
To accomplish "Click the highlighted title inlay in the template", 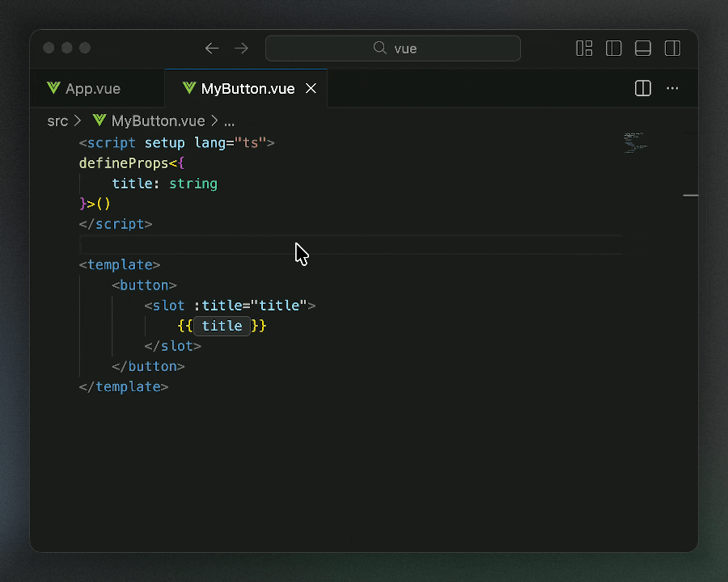I will tap(222, 326).
